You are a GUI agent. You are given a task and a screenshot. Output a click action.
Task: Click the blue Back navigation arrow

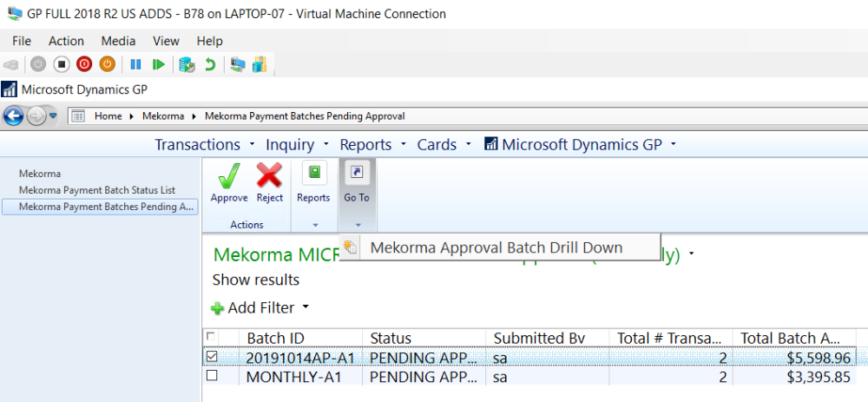pyautogui.click(x=14, y=115)
